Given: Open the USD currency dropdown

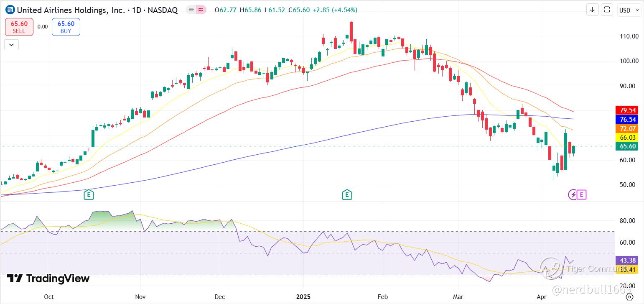Looking at the screenshot, I should tap(629, 10).
